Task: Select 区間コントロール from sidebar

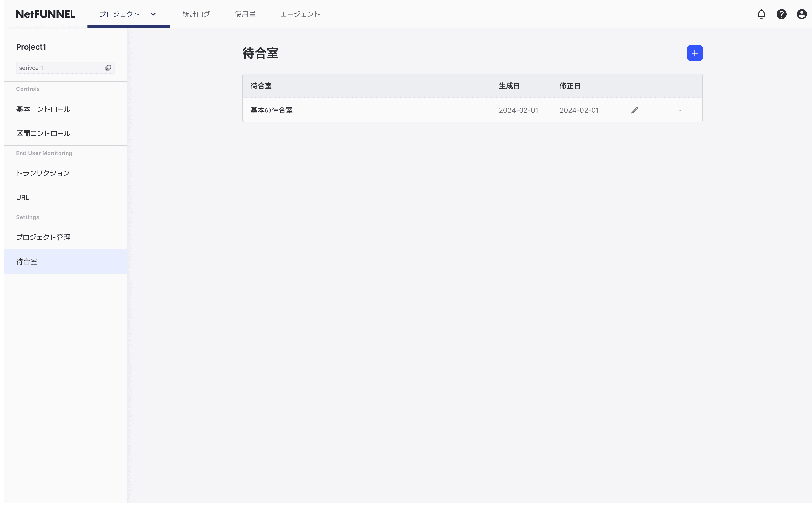Action: click(x=43, y=133)
